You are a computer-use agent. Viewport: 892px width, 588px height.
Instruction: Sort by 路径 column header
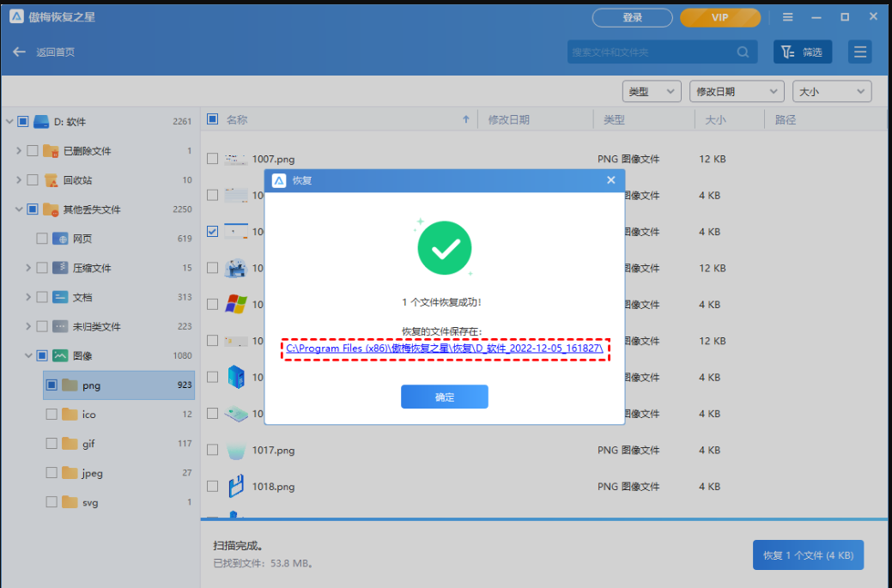785,119
